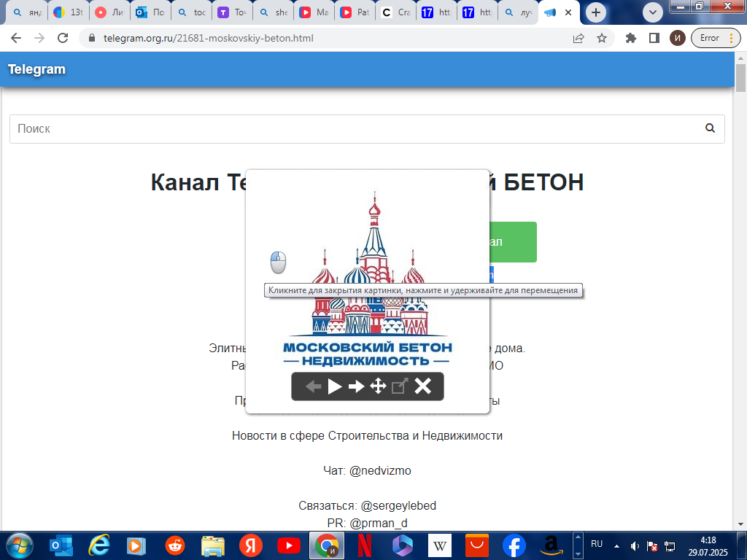Click the browser forward arrow
This screenshot has width=747, height=560.
tap(39, 38)
